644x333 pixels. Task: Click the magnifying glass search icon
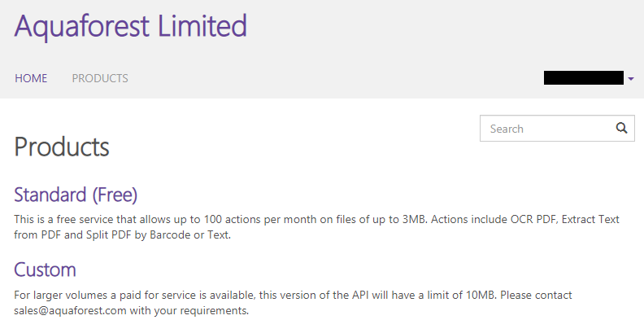pyautogui.click(x=621, y=129)
